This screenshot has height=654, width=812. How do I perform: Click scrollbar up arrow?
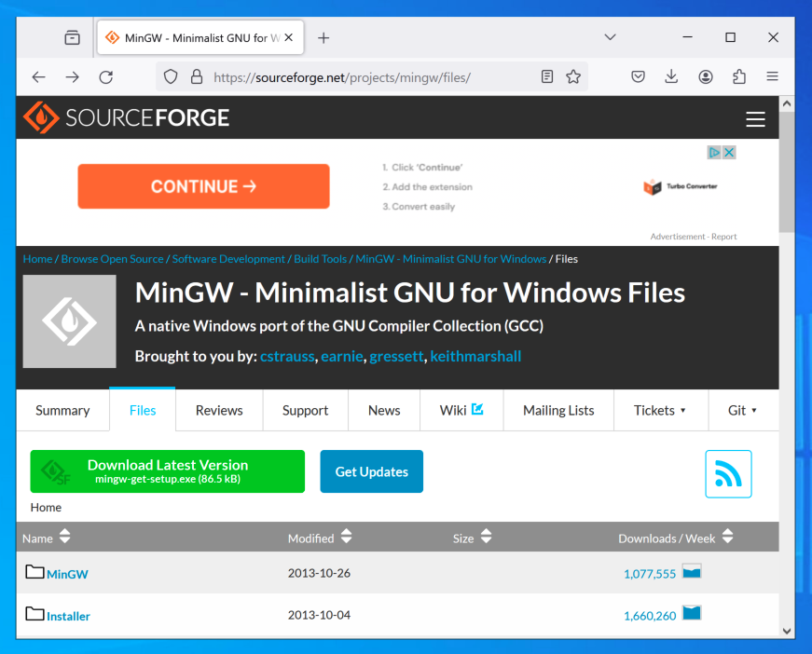[787, 103]
